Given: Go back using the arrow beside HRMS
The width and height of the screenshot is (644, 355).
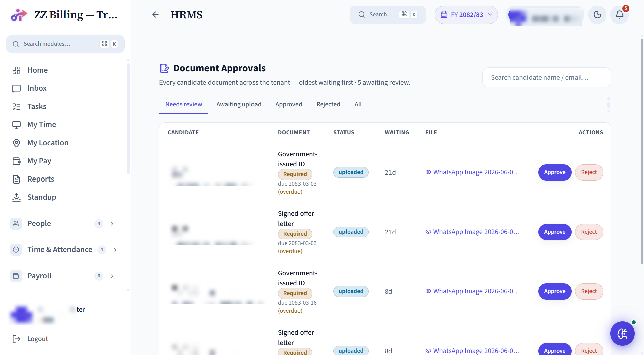Looking at the screenshot, I should 155,15.
